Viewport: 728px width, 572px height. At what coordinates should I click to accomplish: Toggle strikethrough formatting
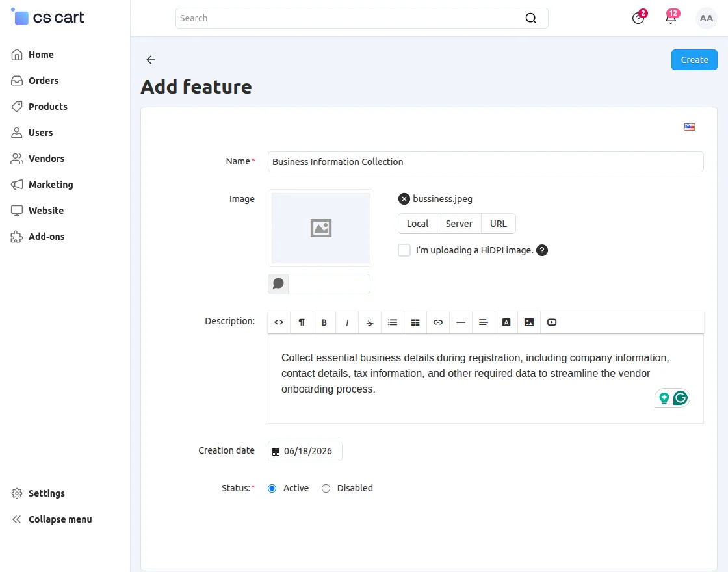pos(370,322)
